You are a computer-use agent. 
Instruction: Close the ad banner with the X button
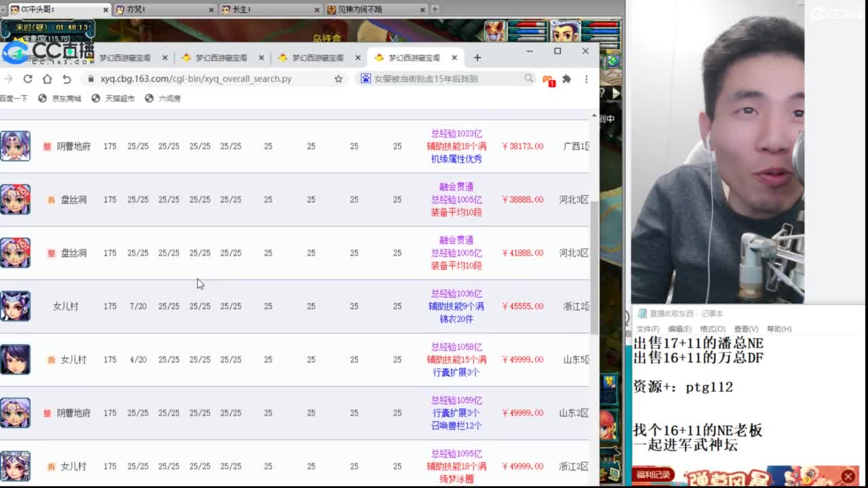848,474
